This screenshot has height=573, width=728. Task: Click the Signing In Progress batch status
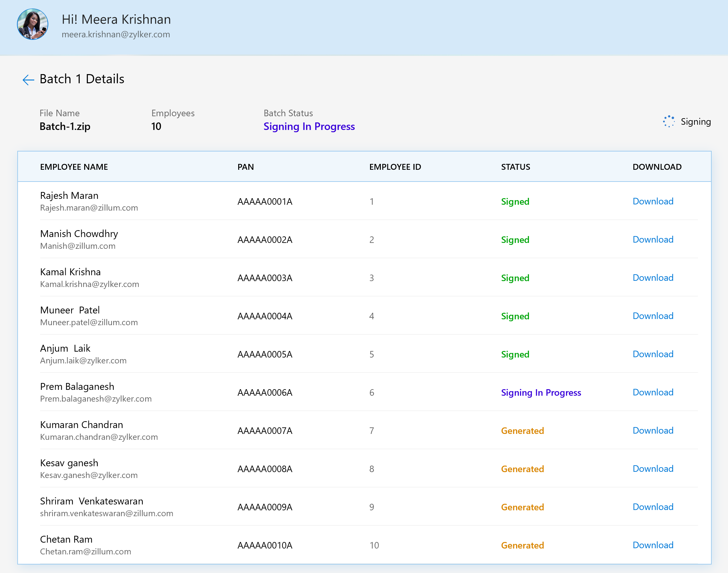coord(309,126)
